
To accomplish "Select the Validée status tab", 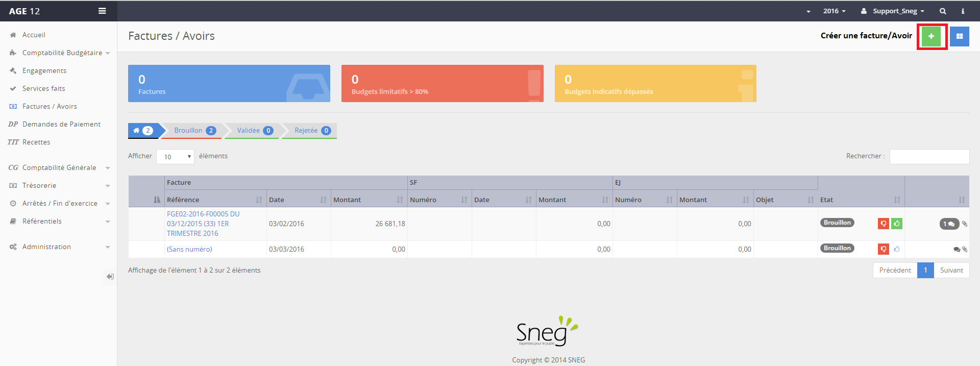I will tap(254, 131).
